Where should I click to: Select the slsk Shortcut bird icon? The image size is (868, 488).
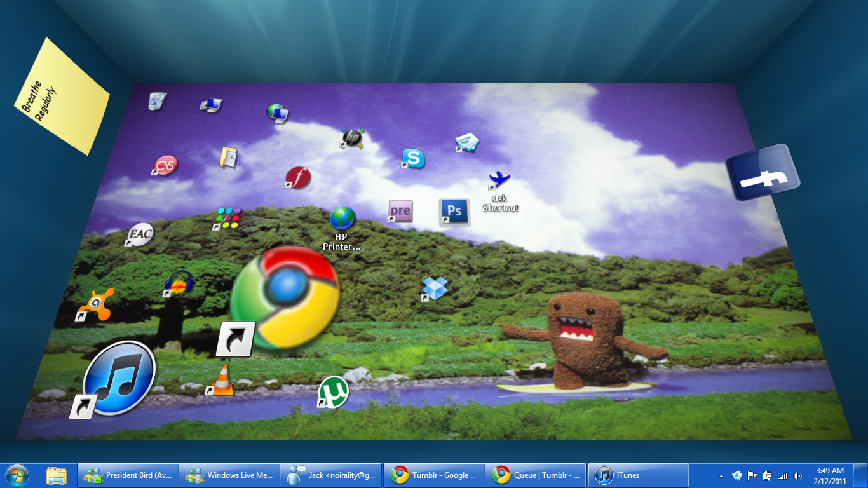click(x=499, y=179)
